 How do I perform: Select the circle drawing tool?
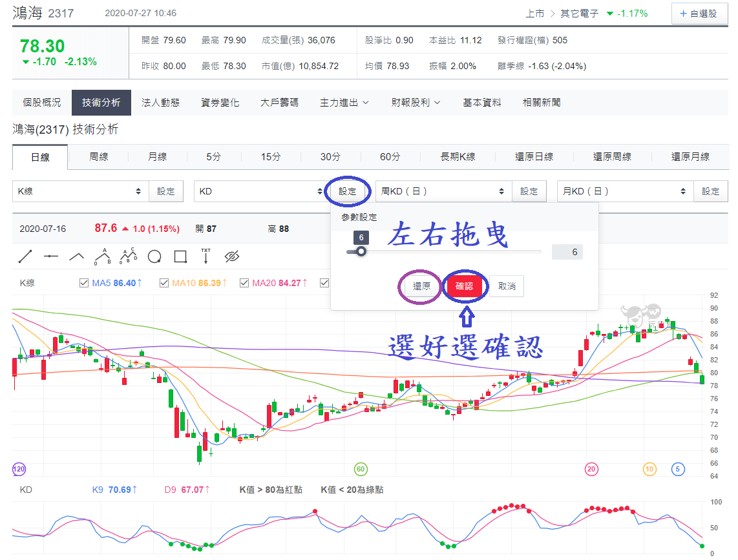154,256
